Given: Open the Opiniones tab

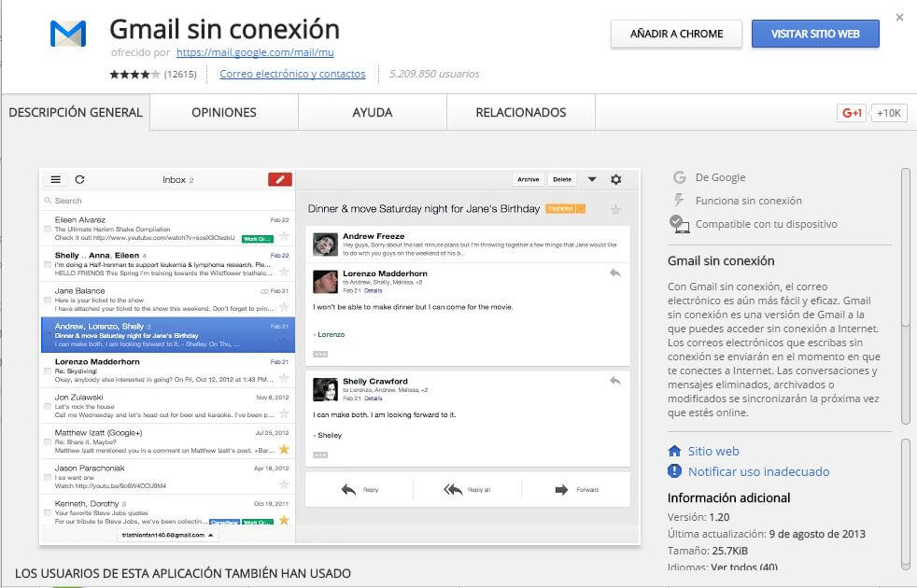Looking at the screenshot, I should [224, 112].
